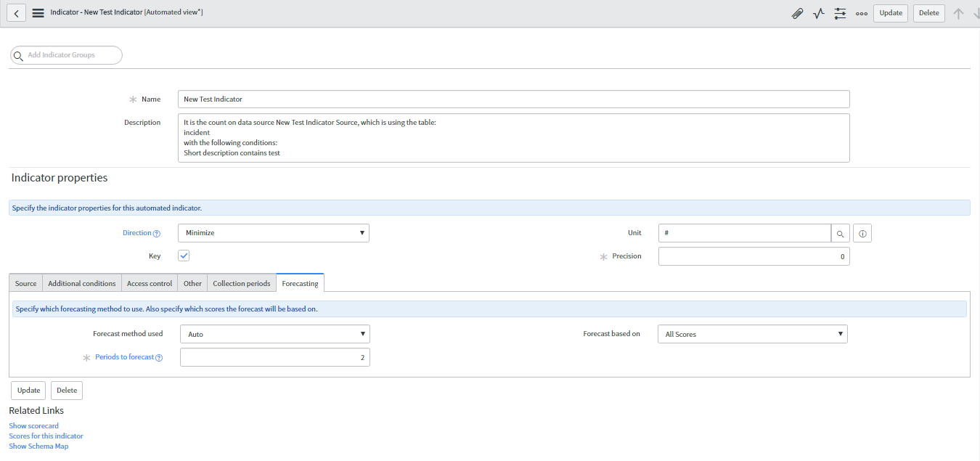The width and height of the screenshot is (980, 461).
Task: Toggle the Key checkbox
Action: (184, 256)
